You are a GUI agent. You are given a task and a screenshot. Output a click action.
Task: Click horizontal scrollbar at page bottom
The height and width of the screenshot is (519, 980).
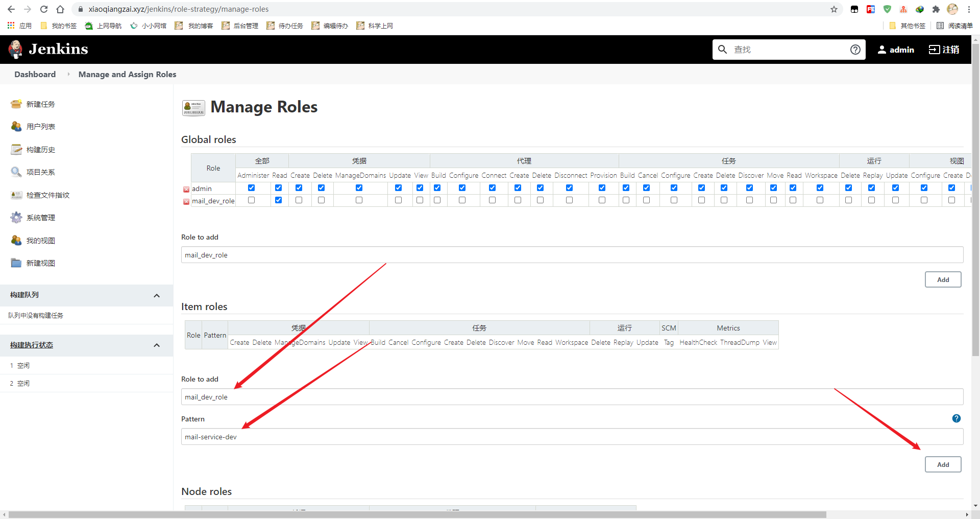[x=418, y=514]
